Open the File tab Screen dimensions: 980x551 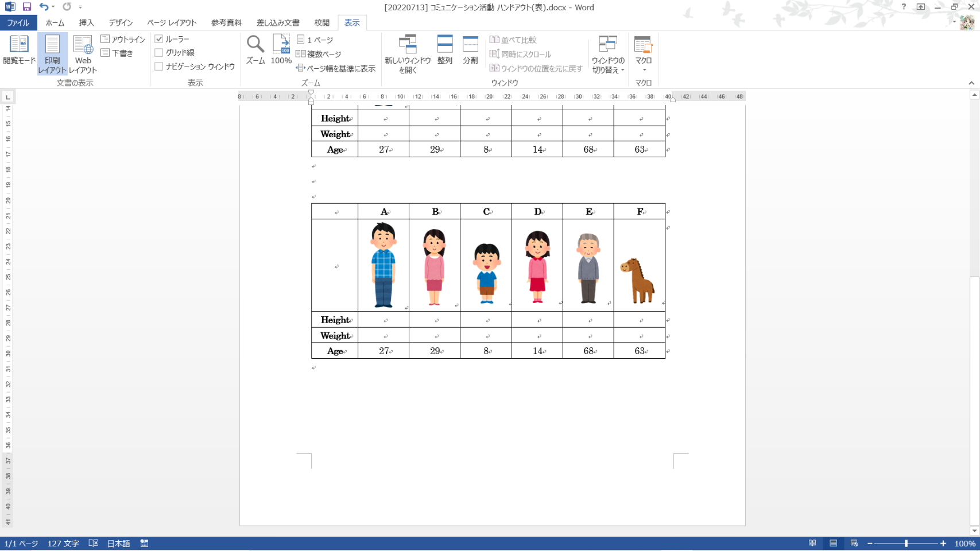click(x=18, y=23)
